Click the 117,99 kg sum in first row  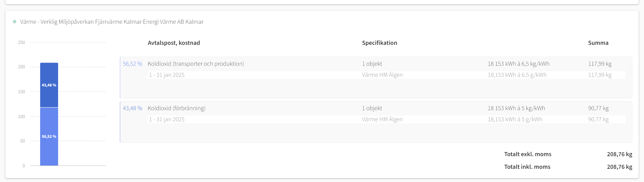[600, 64]
